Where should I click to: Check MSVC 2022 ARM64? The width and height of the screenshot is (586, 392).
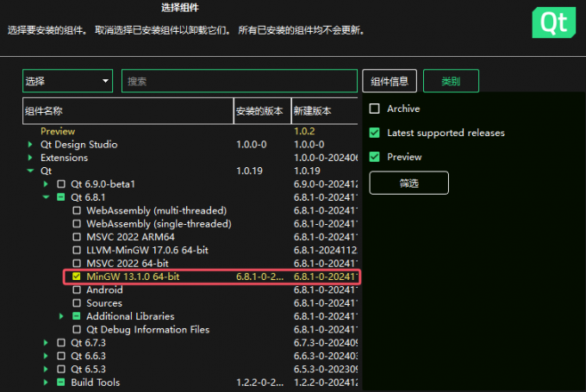pos(77,237)
